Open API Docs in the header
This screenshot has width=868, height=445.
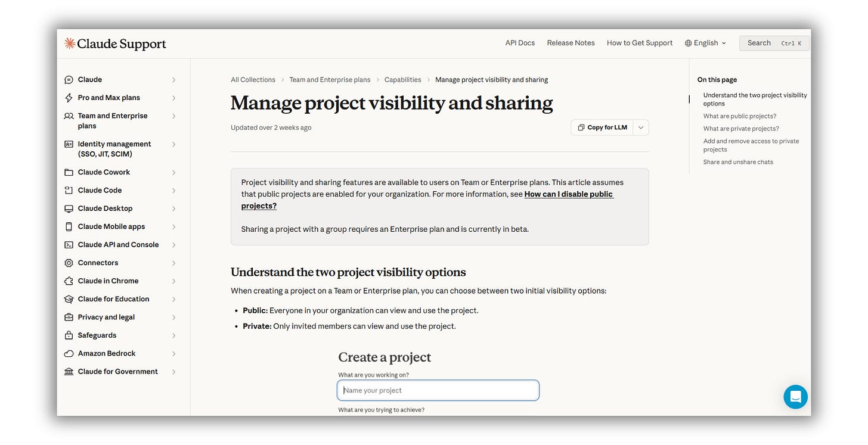point(520,43)
